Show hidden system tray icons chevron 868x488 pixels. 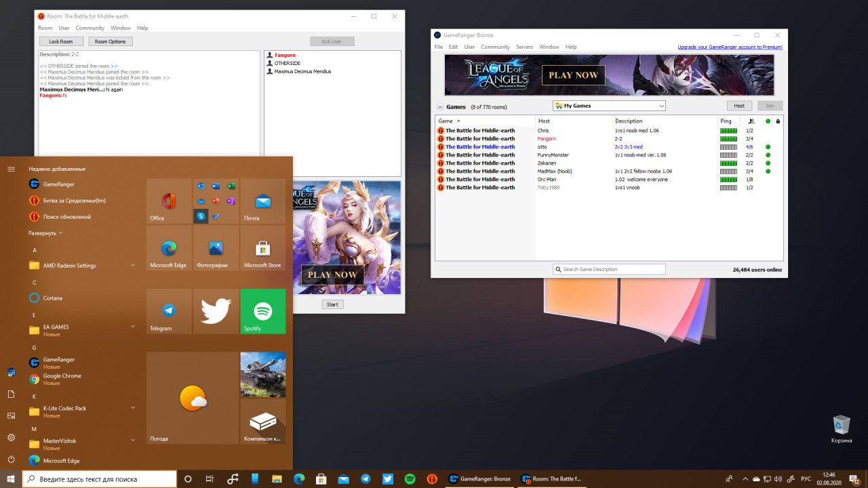pos(746,479)
